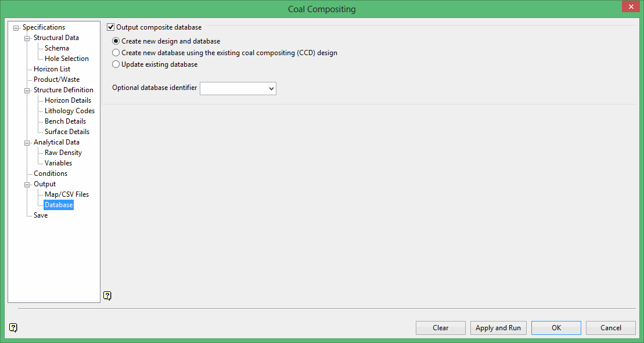The image size is (644, 343).
Task: Open the Hole Selection page
Action: pos(67,59)
